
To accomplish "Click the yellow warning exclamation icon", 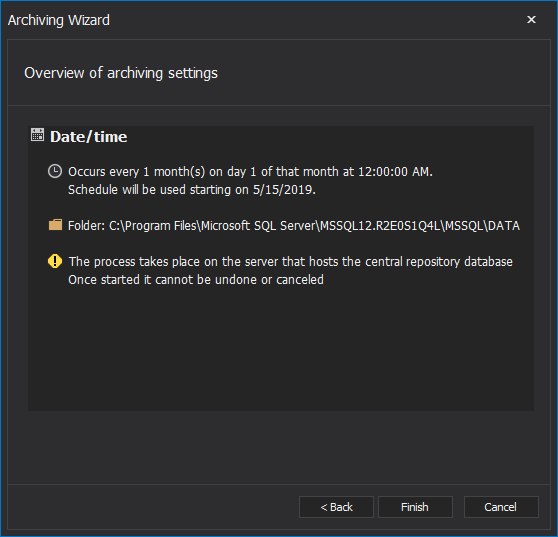I will pyautogui.click(x=55, y=261).
